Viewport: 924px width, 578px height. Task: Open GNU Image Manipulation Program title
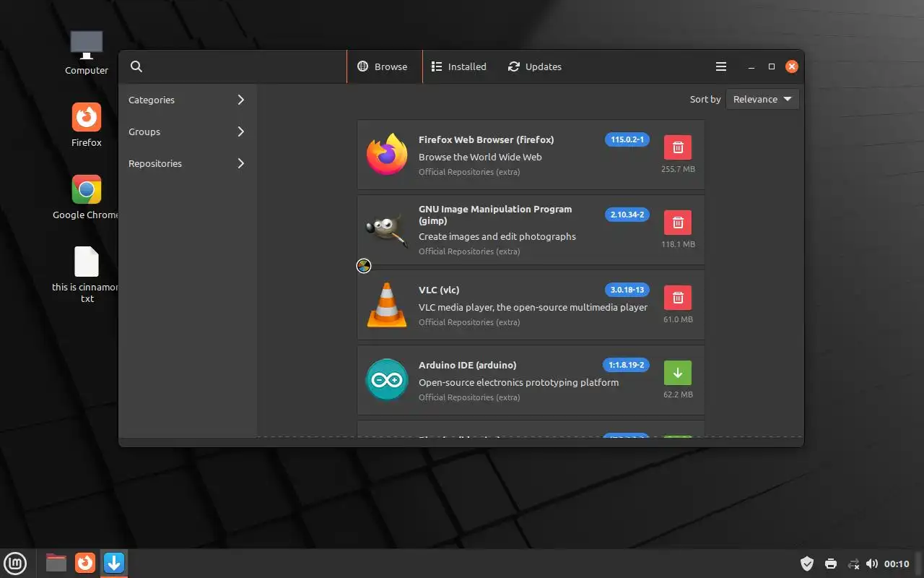(x=495, y=215)
